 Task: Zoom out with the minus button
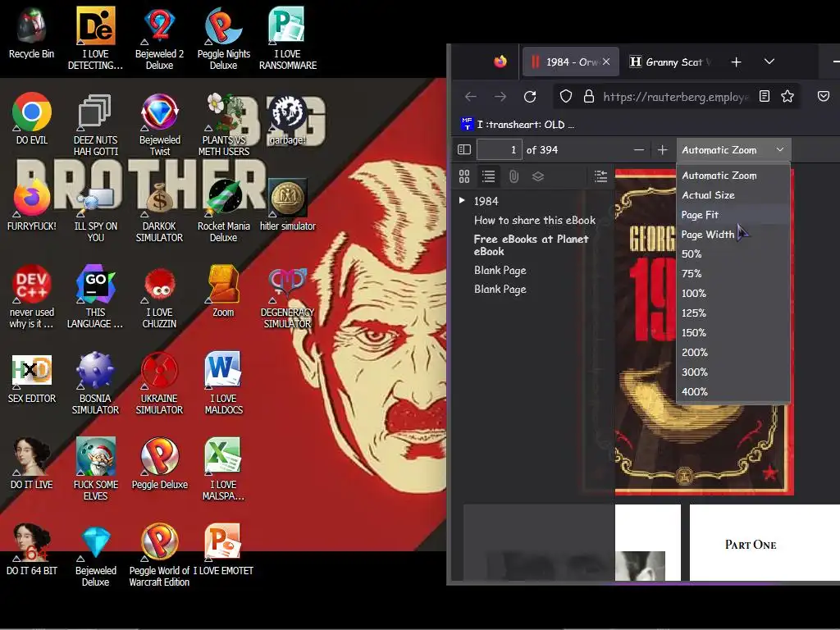tap(638, 150)
